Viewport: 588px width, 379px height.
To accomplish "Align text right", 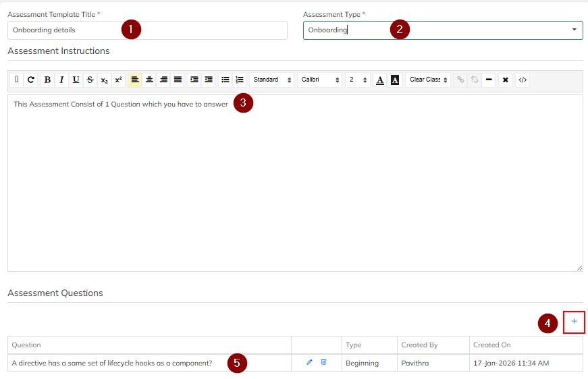I will coord(163,80).
